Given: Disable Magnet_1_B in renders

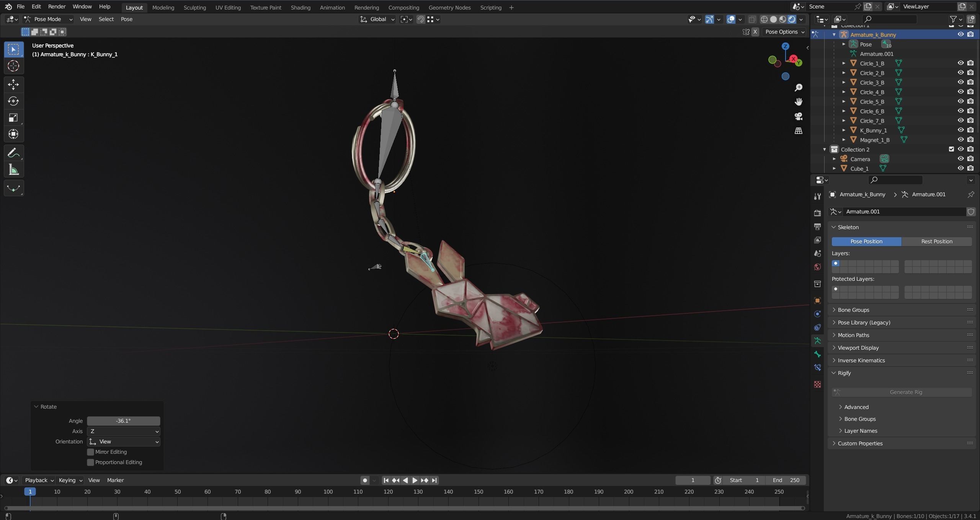Looking at the screenshot, I should coord(970,140).
